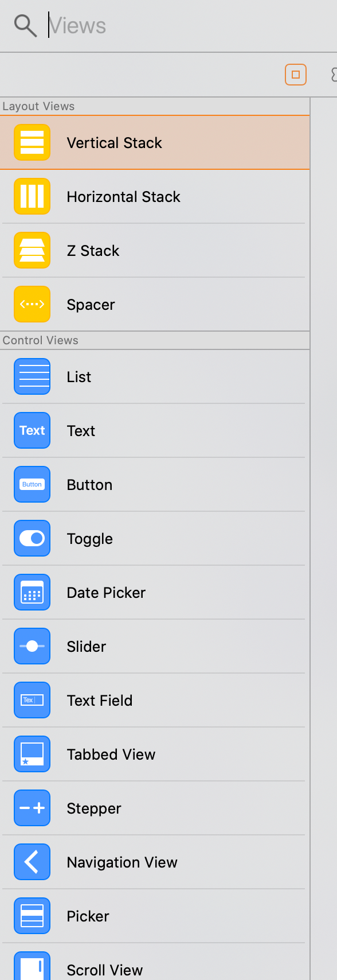Choose the Date Picker calendar icon

click(32, 592)
